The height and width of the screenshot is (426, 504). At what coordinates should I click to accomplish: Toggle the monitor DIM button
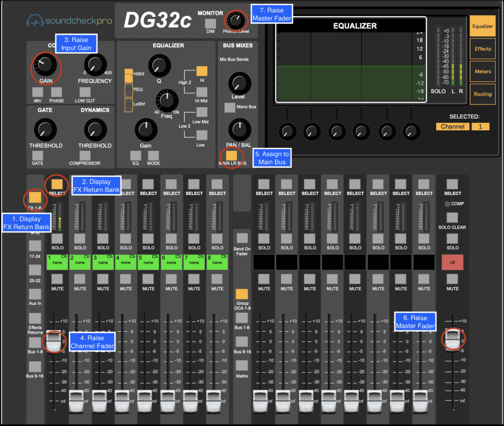click(211, 24)
